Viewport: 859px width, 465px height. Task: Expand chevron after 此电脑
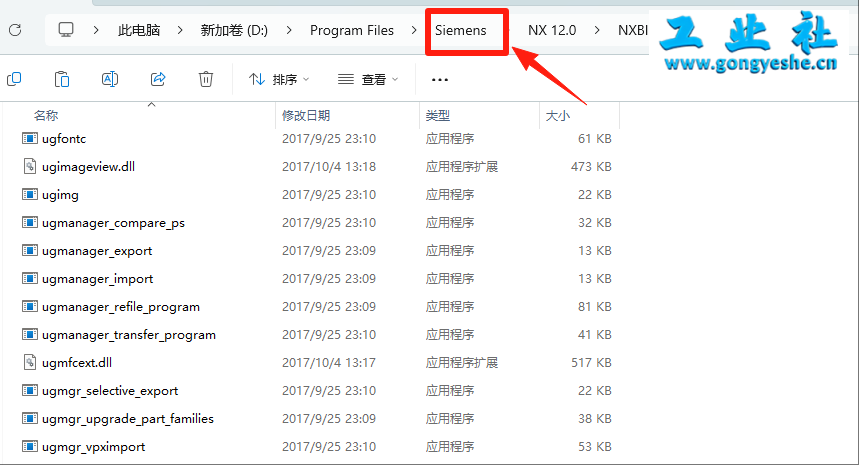[x=180, y=30]
